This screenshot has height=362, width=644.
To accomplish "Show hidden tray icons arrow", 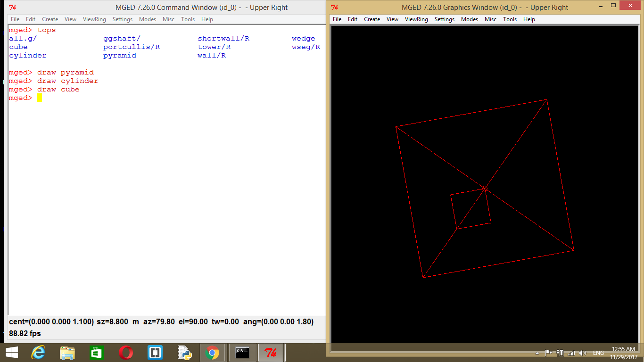I will pyautogui.click(x=537, y=353).
